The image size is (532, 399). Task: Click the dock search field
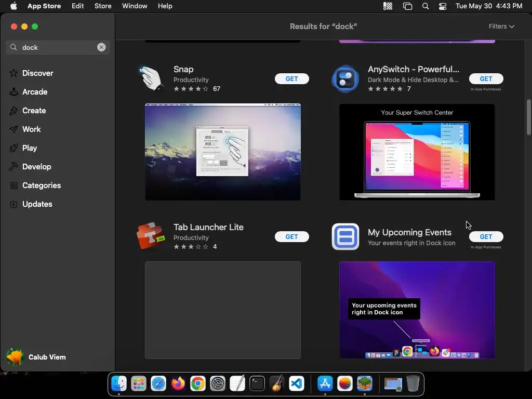click(x=58, y=47)
